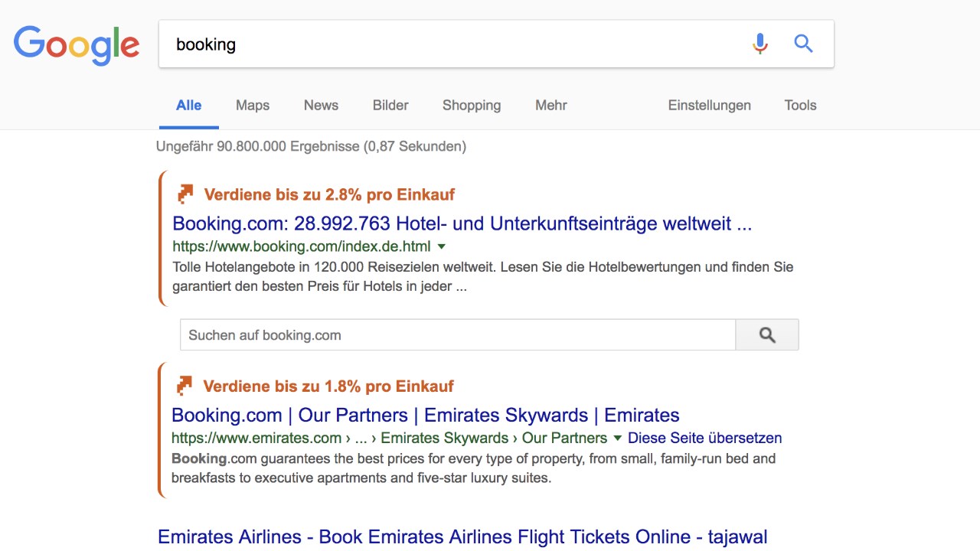980x551 pixels.
Task: Click the Google logo
Action: (x=77, y=44)
